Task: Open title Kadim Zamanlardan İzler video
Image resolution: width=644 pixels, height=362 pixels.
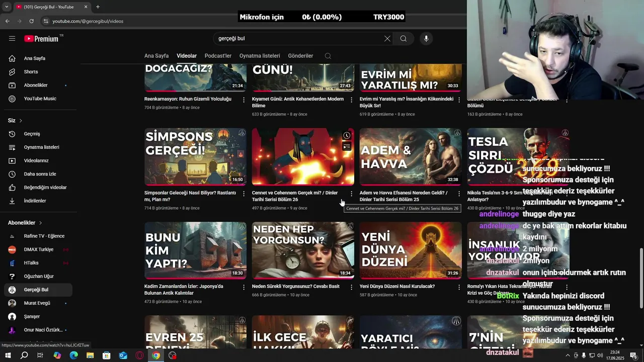Action: (184, 290)
